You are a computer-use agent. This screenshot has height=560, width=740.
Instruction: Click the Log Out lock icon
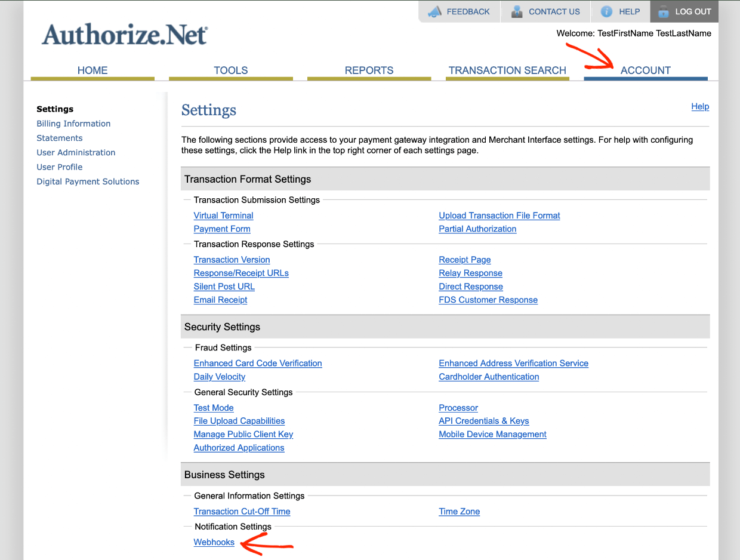pyautogui.click(x=664, y=11)
